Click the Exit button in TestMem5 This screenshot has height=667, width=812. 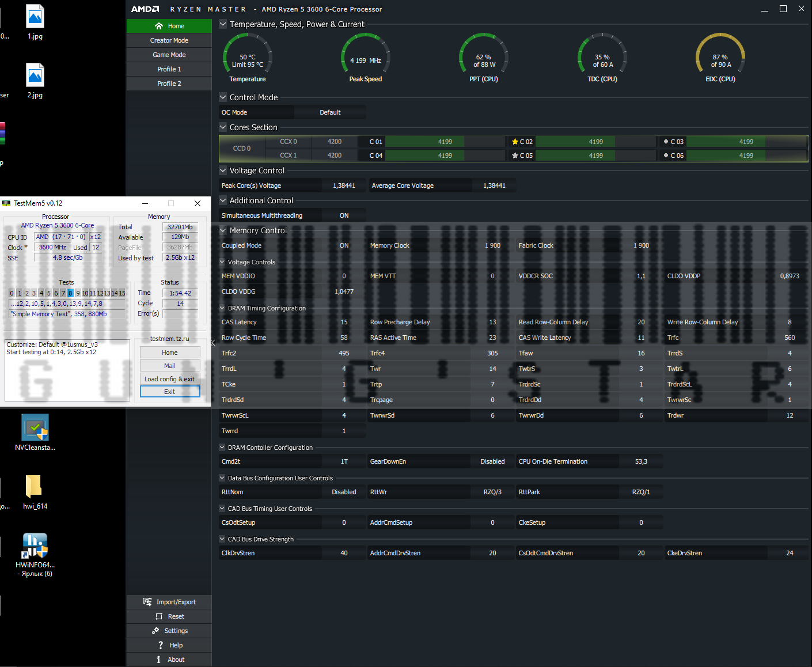pos(170,392)
